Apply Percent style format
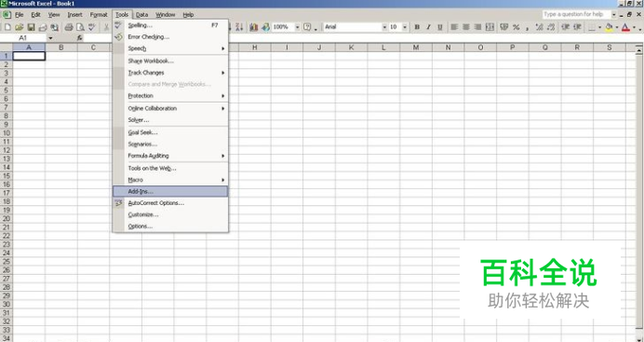The width and height of the screenshot is (644, 342). tap(516, 27)
